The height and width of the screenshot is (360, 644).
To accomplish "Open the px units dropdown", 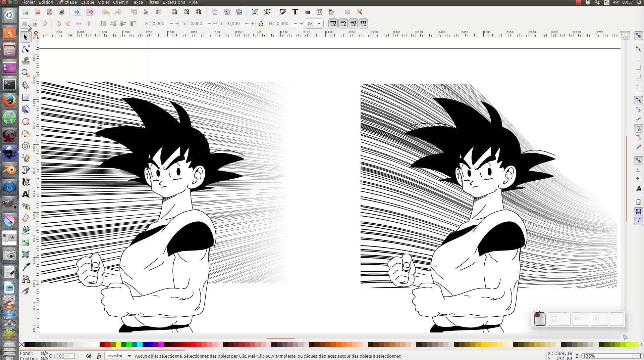I will tap(314, 24).
